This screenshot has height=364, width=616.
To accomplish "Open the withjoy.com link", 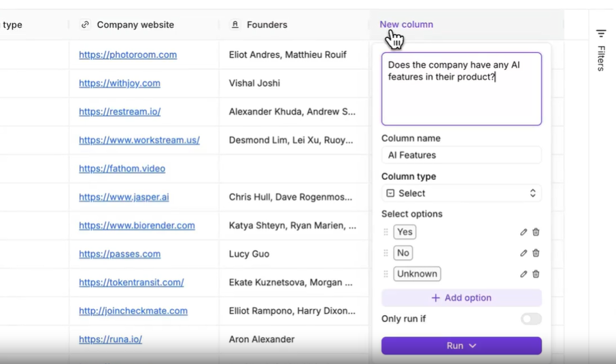I will pyautogui.click(x=120, y=83).
